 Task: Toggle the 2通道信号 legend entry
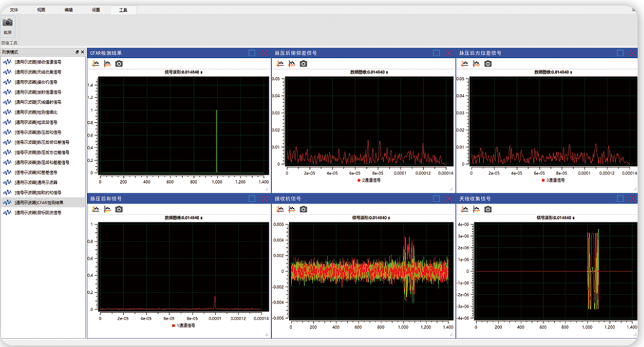(369, 180)
